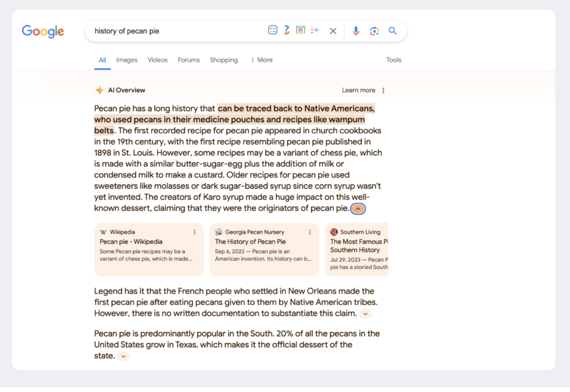This screenshot has height=392, width=570.
Task: Click the green list-plus icon in search bar
Action: coord(315,30)
